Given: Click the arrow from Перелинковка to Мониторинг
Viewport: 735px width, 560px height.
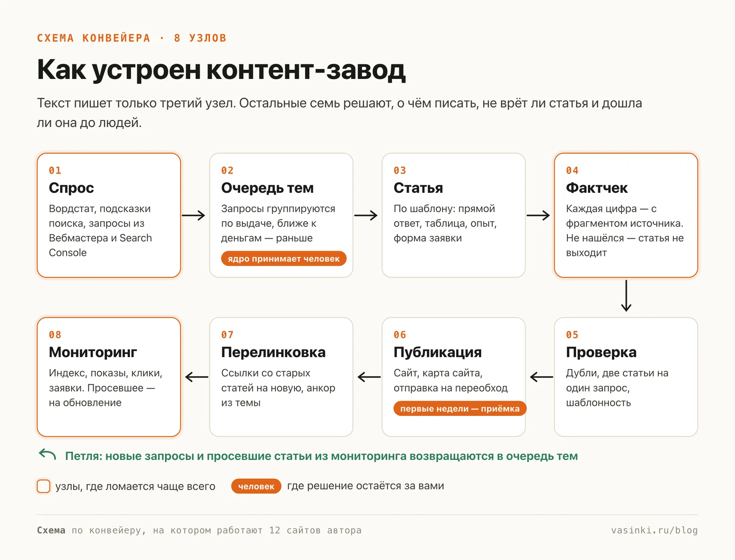Looking at the screenshot, I should pos(197,377).
